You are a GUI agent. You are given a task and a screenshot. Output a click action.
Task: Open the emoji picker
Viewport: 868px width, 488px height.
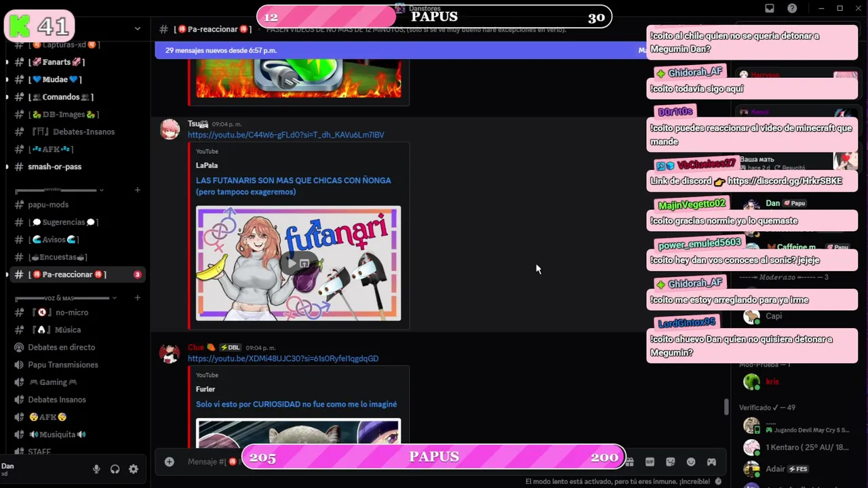point(691,462)
